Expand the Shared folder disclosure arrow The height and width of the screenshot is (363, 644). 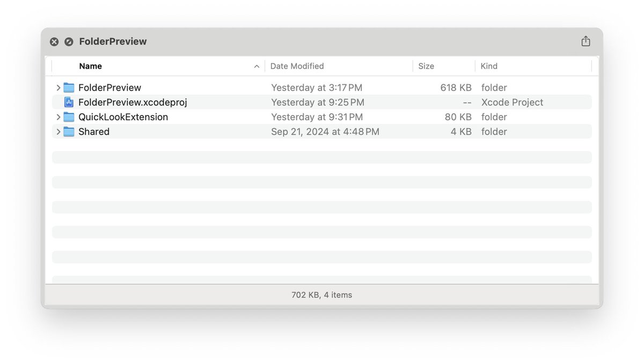pos(58,132)
